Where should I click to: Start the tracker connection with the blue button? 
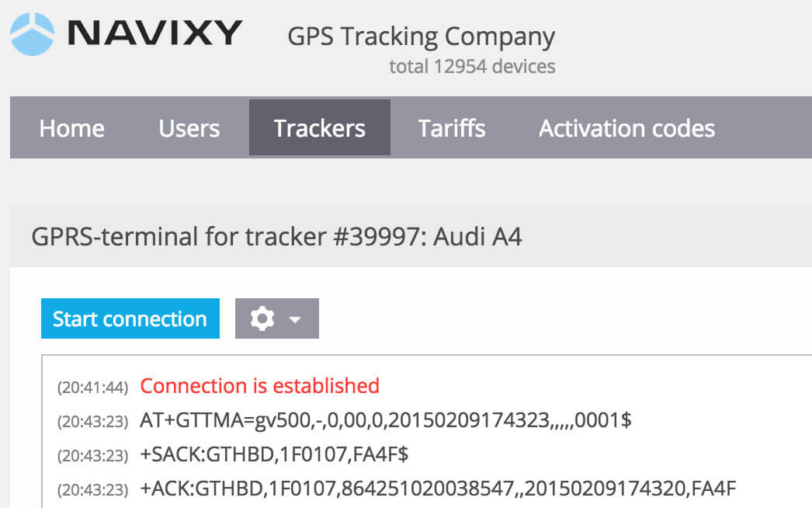tap(130, 318)
